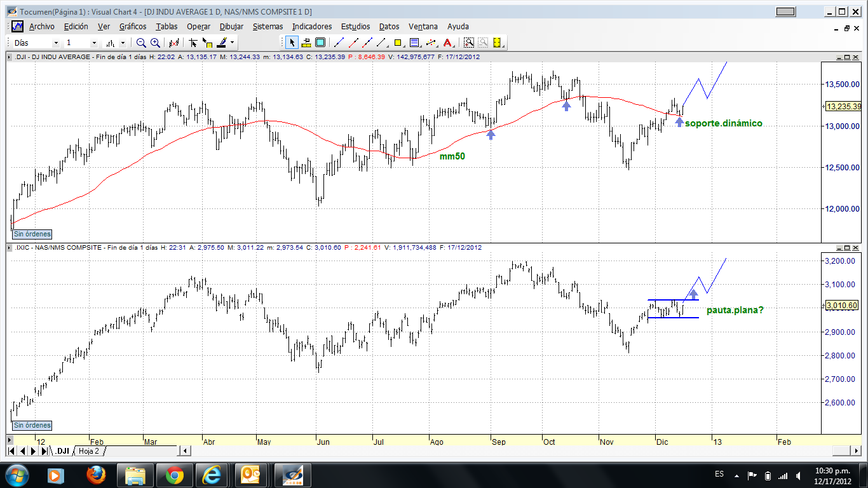Expand the highlighter pen dropdown arrow
Screen dimensions: 868x488
click(x=233, y=43)
